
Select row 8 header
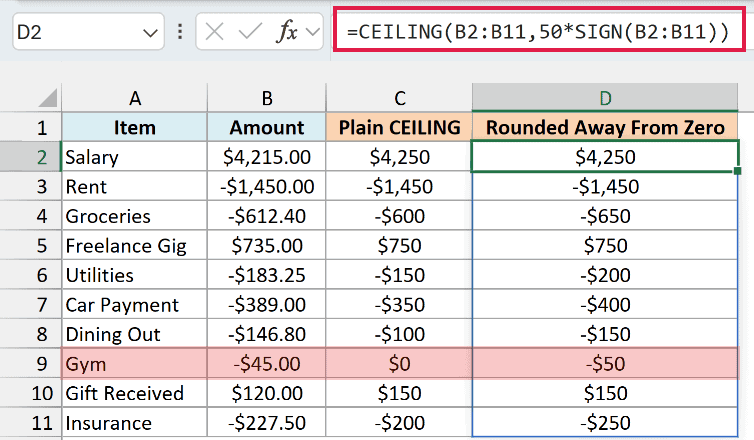[x=31, y=334]
